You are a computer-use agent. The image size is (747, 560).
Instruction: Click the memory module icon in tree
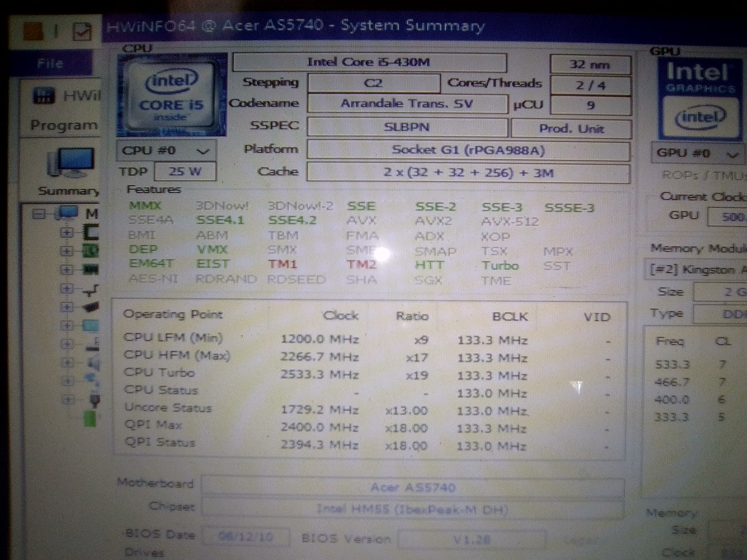[90, 269]
